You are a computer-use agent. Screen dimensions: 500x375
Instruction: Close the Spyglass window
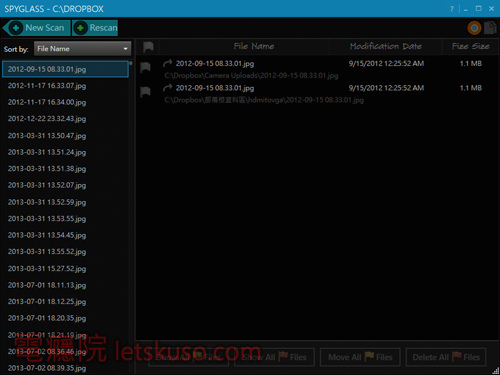(491, 9)
